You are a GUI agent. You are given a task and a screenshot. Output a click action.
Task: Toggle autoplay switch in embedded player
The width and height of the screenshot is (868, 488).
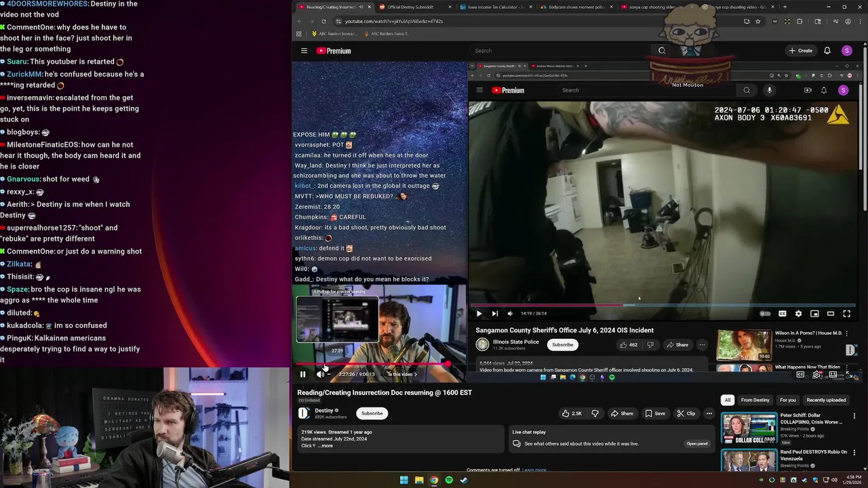pyautogui.click(x=765, y=314)
